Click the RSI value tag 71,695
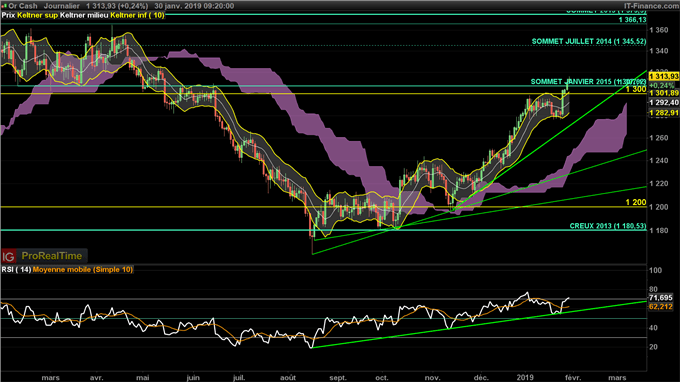This screenshot has height=382, width=680. [660, 298]
